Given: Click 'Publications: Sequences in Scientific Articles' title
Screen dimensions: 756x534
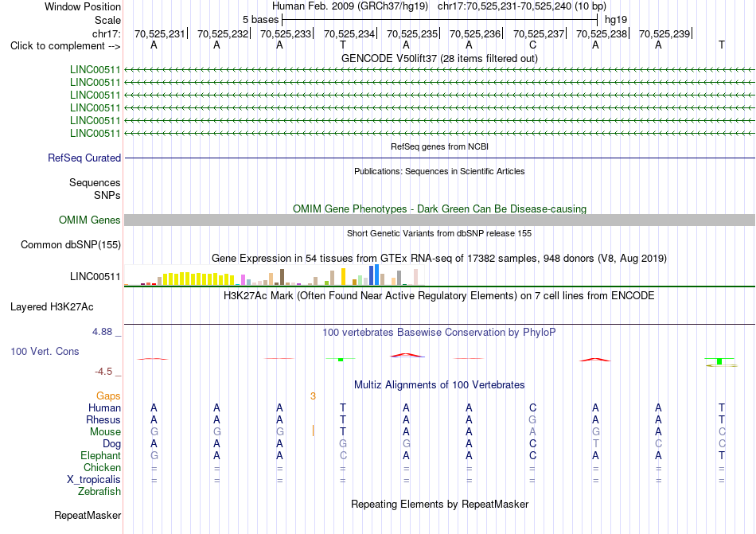Looking at the screenshot, I should point(440,171).
